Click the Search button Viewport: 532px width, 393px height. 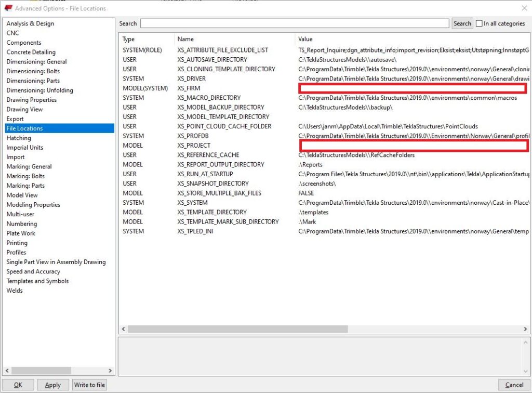[x=462, y=23]
